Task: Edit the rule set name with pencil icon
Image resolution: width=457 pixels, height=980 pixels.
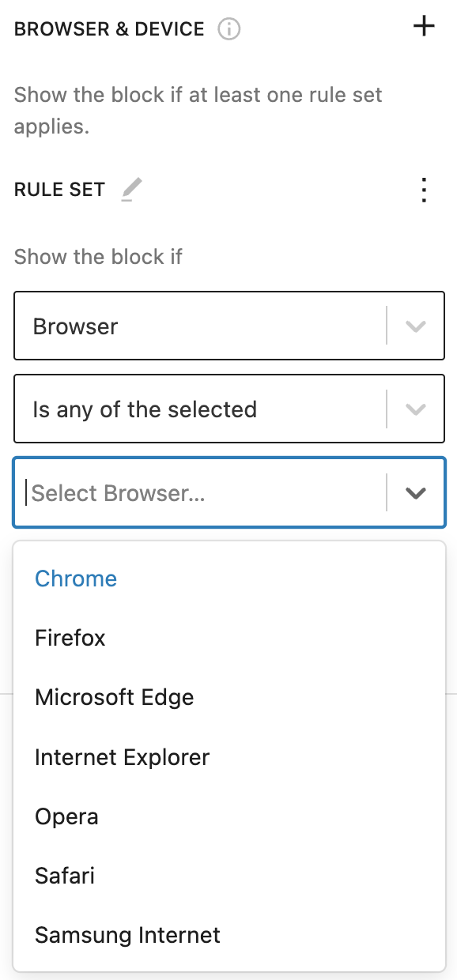Action: (x=131, y=190)
